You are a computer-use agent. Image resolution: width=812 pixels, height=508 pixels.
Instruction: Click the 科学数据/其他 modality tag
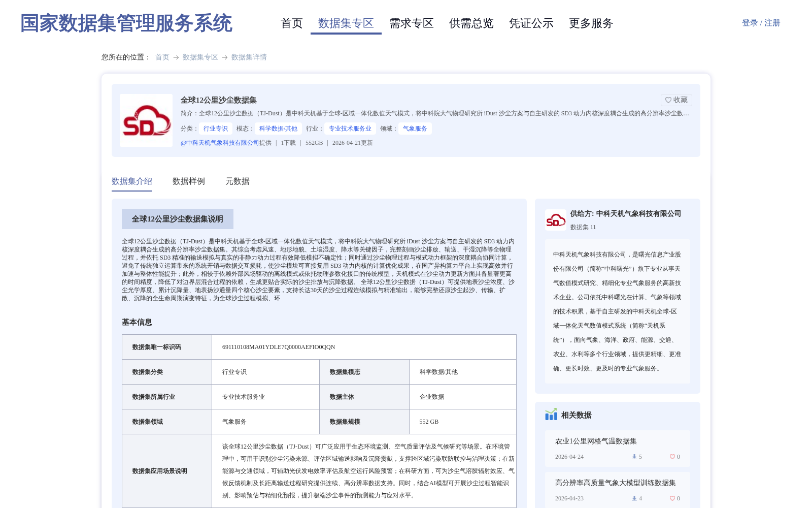[x=279, y=129]
